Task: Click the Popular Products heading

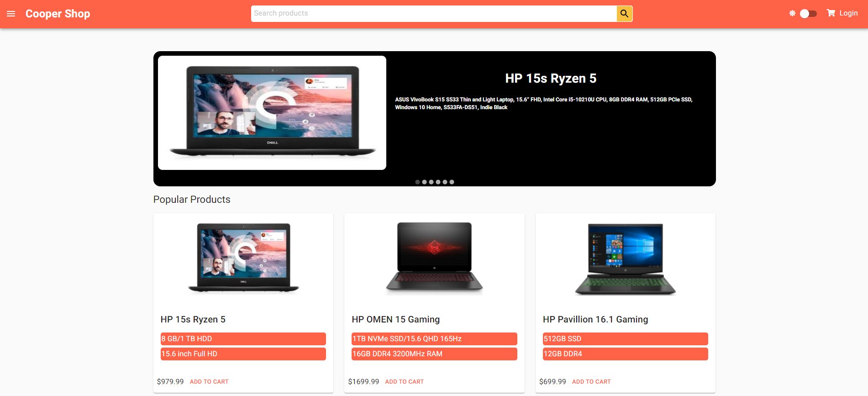Action: tap(192, 200)
